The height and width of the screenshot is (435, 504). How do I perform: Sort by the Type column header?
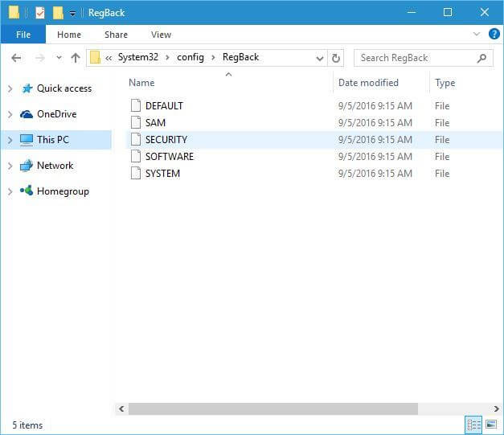pos(445,83)
